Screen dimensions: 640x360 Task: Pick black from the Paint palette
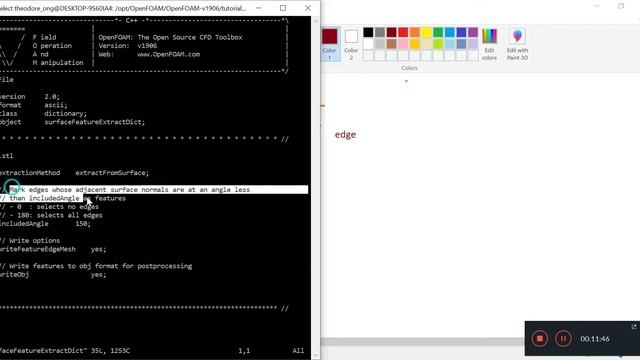(368, 32)
